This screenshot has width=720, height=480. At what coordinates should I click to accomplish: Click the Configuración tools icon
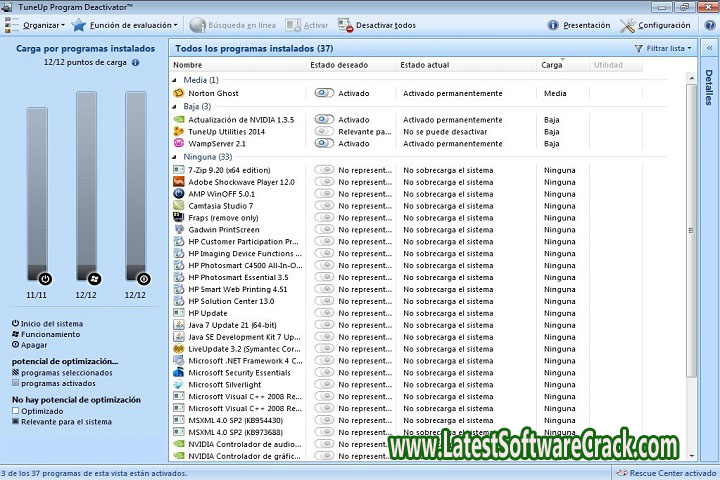[x=627, y=25]
